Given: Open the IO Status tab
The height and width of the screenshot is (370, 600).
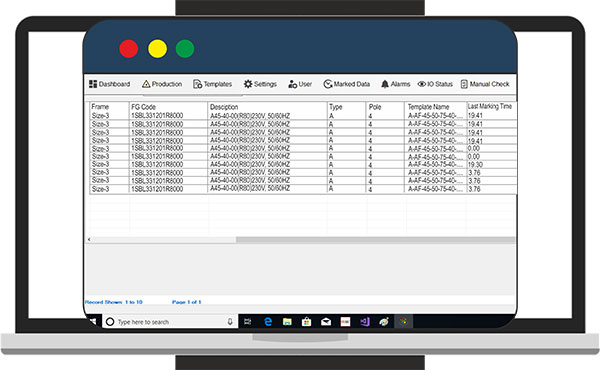Looking at the screenshot, I should tap(435, 84).
